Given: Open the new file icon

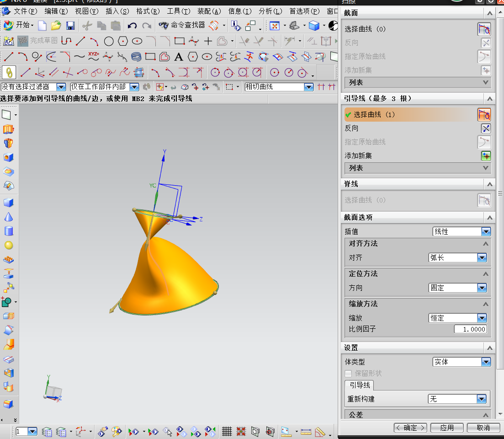Looking at the screenshot, I should tap(42, 26).
